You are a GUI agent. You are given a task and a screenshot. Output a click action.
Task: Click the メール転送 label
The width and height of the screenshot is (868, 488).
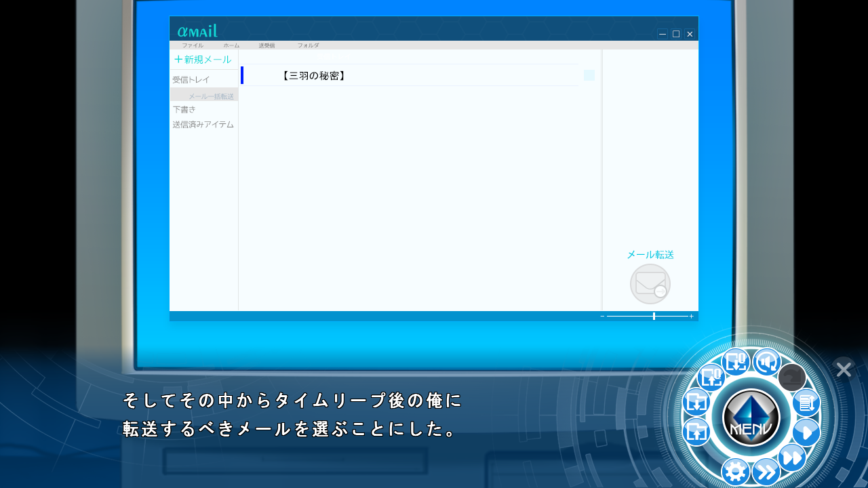tap(650, 255)
